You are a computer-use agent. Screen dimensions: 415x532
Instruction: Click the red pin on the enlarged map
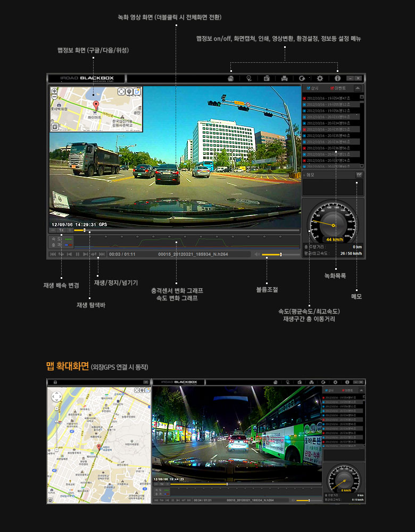pos(99,447)
